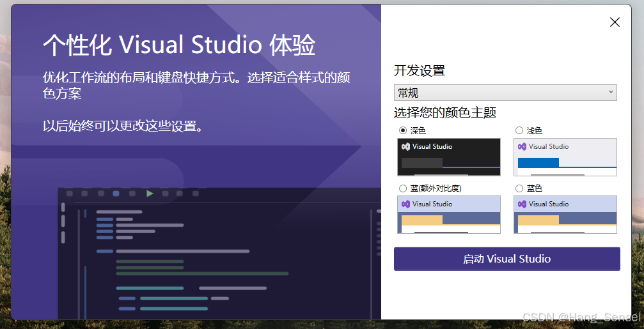This screenshot has height=329, width=644.
Task: Choose the 蓝(额外对比度) theme radio button
Action: 402,188
